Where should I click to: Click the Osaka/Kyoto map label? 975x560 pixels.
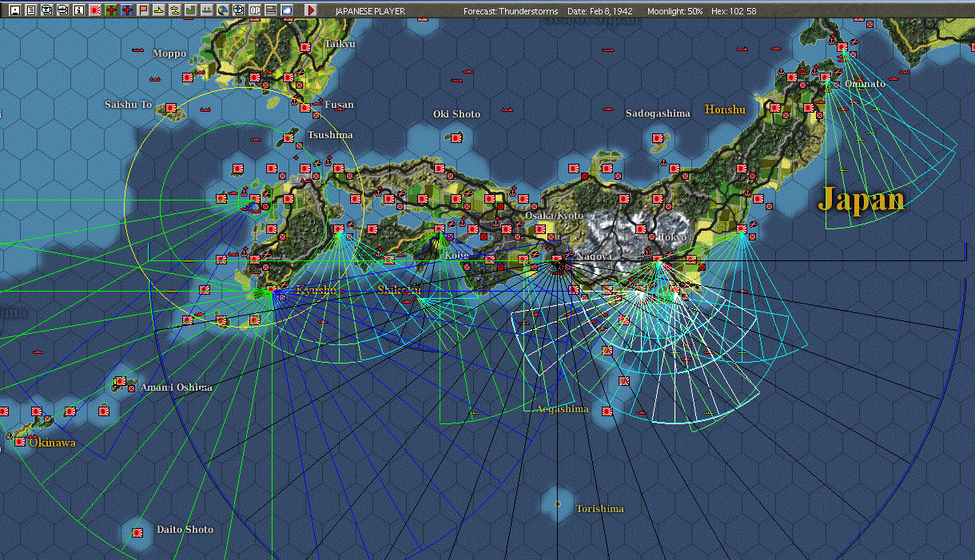pyautogui.click(x=554, y=216)
